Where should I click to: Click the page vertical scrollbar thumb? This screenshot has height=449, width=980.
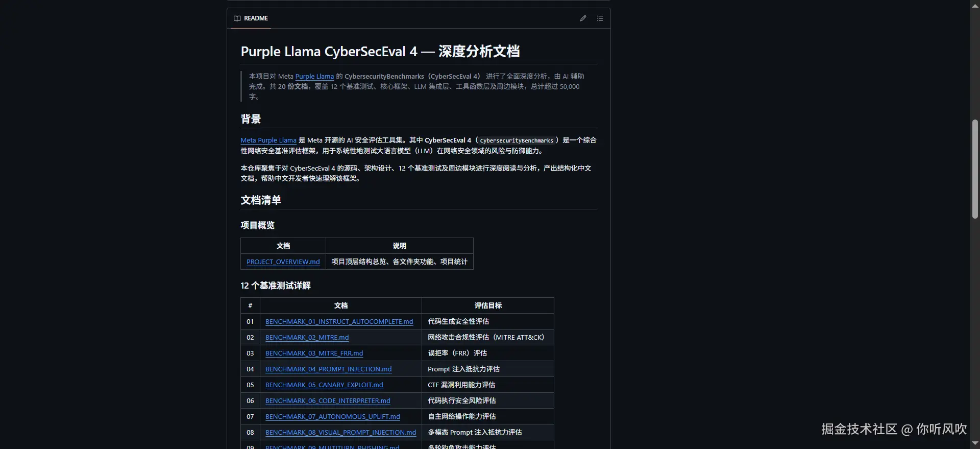(x=975, y=169)
